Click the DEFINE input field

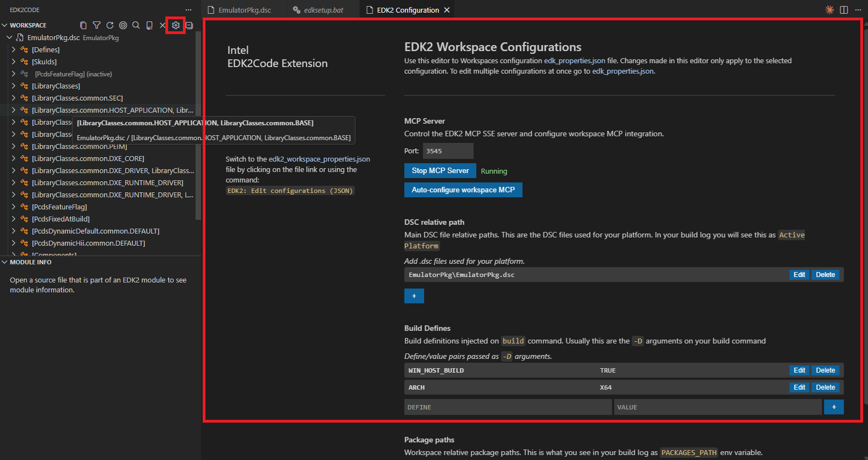click(x=508, y=407)
